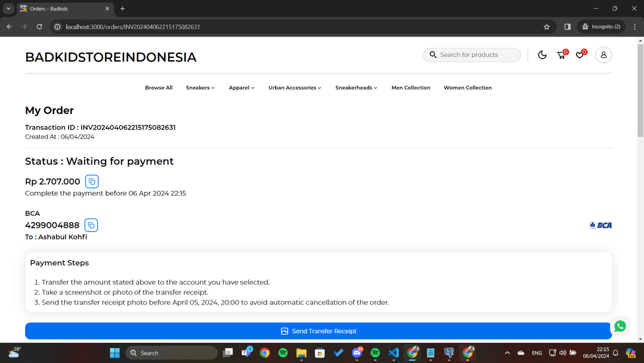Image resolution: width=644 pixels, height=363 pixels.
Task: Open the WhatsApp chat bubble
Action: pos(620,326)
